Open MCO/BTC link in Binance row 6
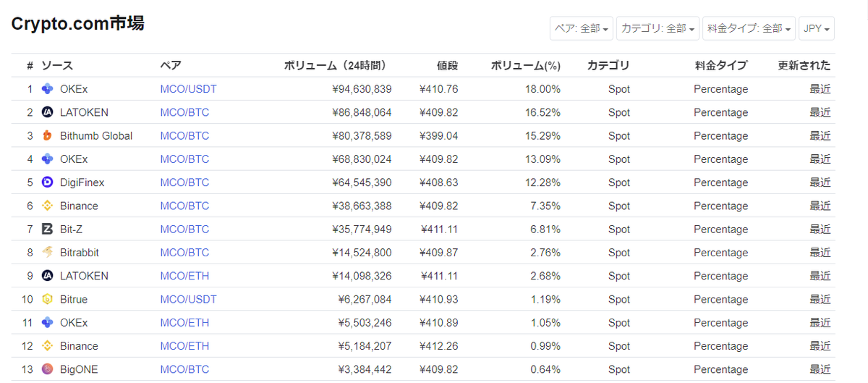This screenshot has height=383, width=868. click(184, 206)
